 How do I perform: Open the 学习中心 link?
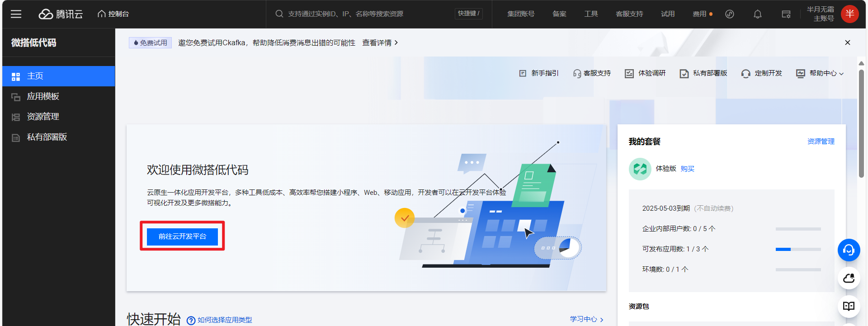coord(587,319)
